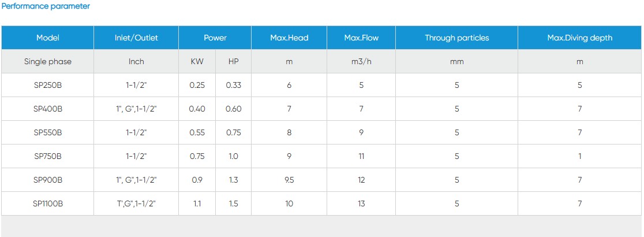Select the m3/h unit cell
This screenshot has width=644, height=237.
tap(361, 61)
